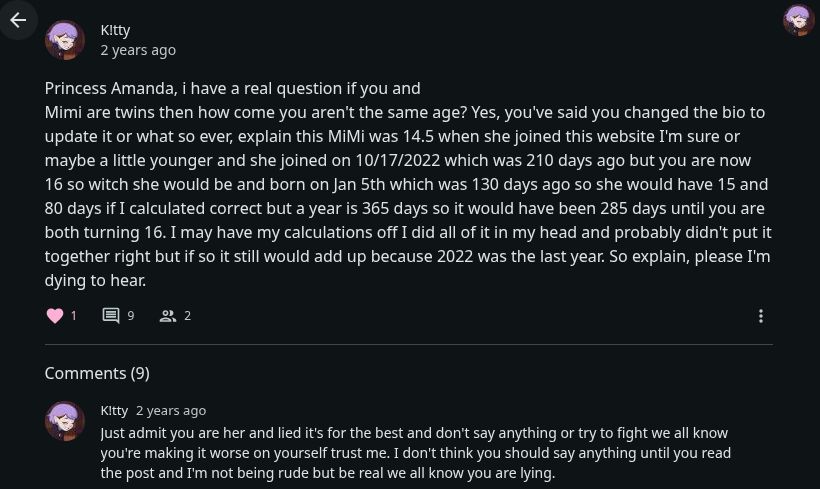Image resolution: width=820 pixels, height=489 pixels.
Task: Click the "Comments (9)" heading
Action: pyautogui.click(x=97, y=373)
